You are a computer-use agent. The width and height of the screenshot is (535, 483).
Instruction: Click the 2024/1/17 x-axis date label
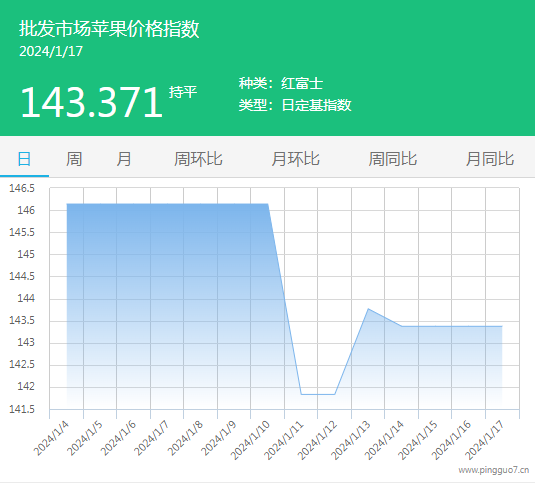(485, 440)
